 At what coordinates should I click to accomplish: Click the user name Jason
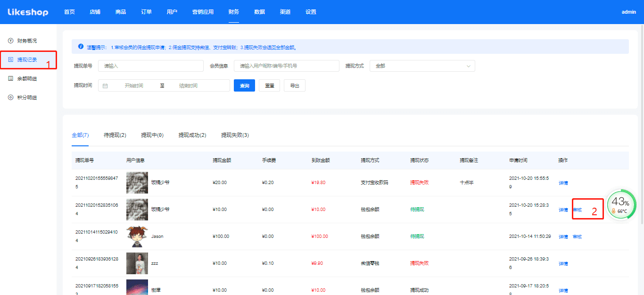point(157,236)
